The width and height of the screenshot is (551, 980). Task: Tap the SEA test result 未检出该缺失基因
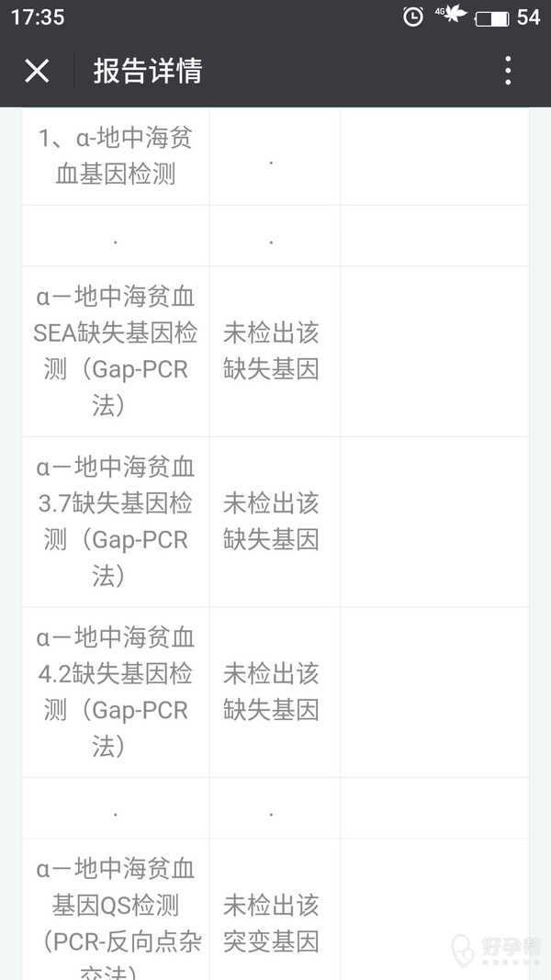click(x=271, y=351)
